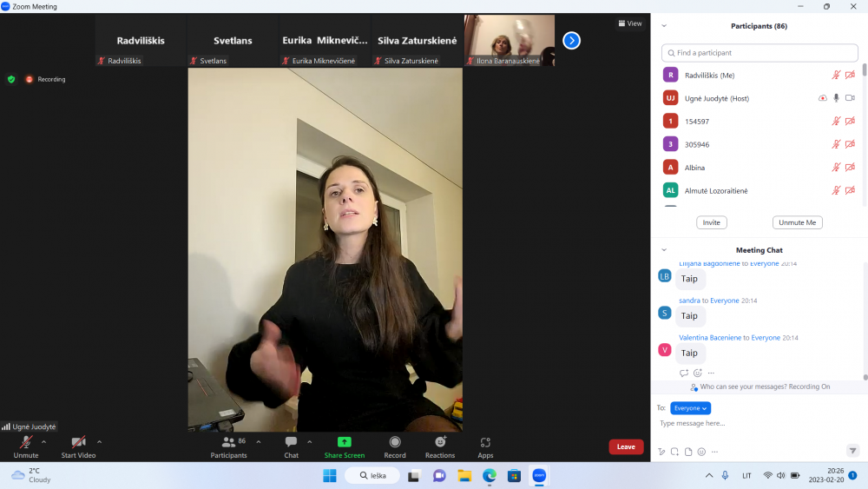Open the text formatting icon in chat
868x489 pixels.
point(661,452)
